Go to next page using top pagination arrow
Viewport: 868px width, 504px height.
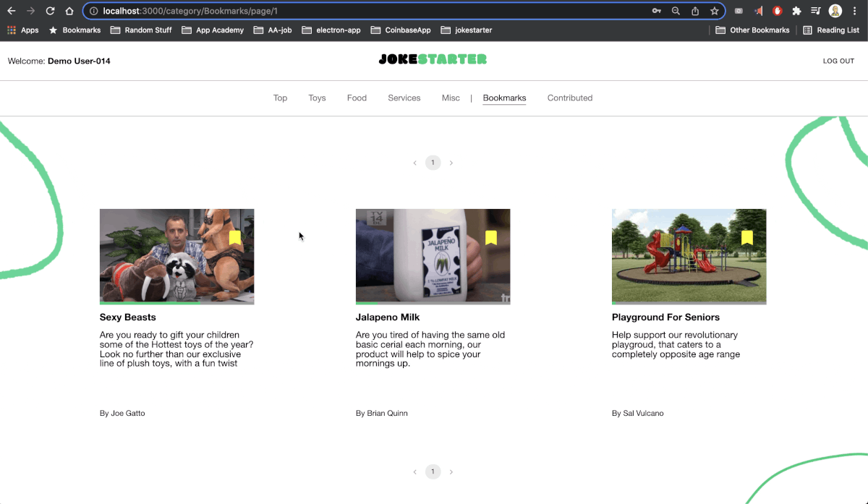pyautogui.click(x=451, y=163)
